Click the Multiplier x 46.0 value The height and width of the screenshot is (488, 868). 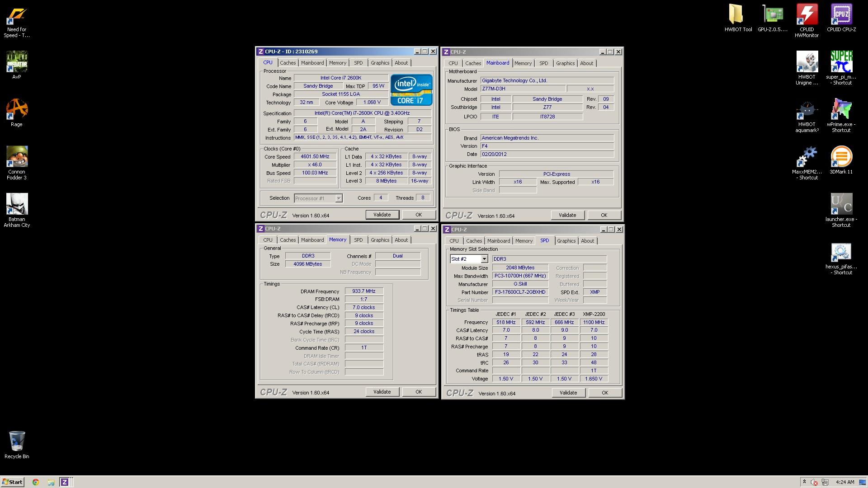315,165
